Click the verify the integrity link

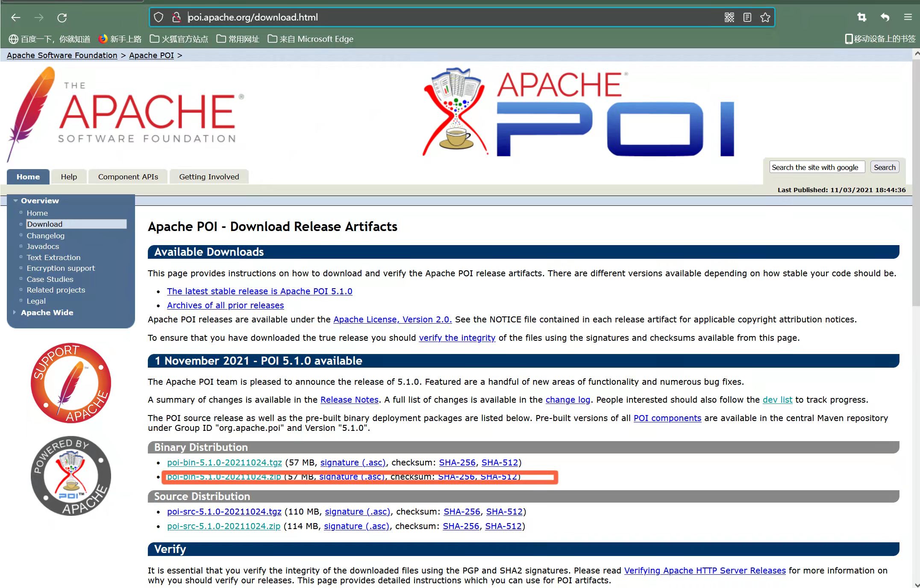click(x=457, y=338)
